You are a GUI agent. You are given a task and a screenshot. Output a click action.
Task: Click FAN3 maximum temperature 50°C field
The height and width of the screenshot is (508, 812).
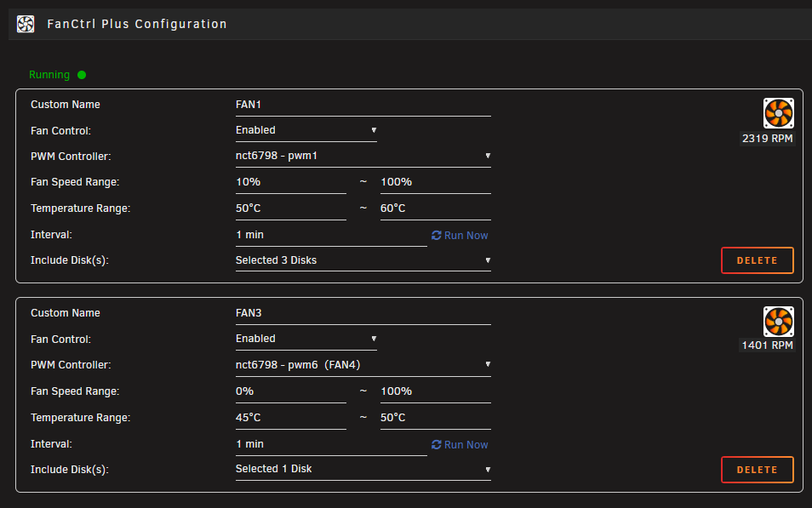(436, 418)
